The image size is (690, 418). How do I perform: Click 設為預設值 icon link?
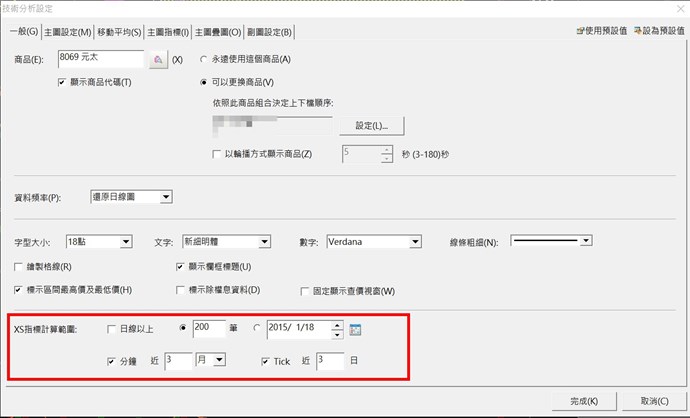click(x=659, y=31)
